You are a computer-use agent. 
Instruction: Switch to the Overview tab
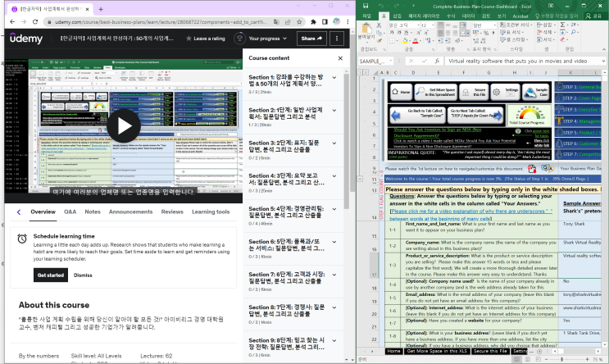point(43,212)
